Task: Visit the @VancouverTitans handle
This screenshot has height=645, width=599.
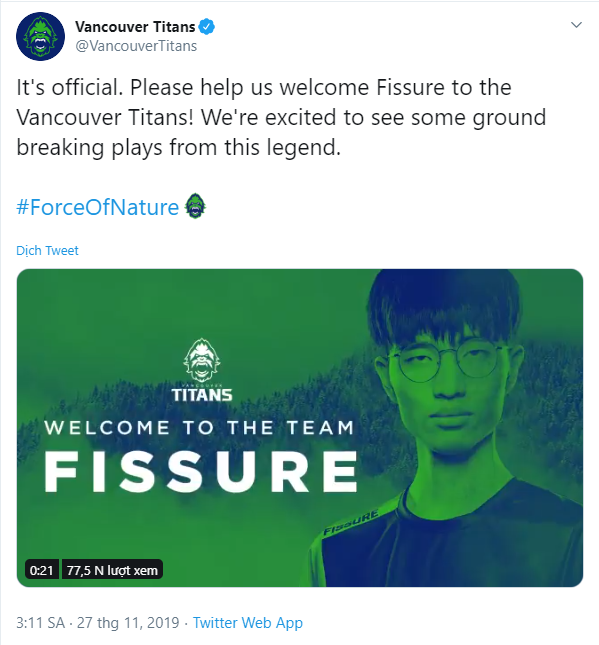Action: [136, 46]
